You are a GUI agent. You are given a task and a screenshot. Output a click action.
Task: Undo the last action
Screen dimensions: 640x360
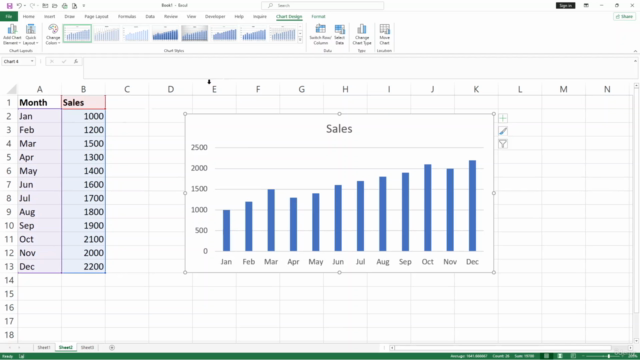coord(19,6)
